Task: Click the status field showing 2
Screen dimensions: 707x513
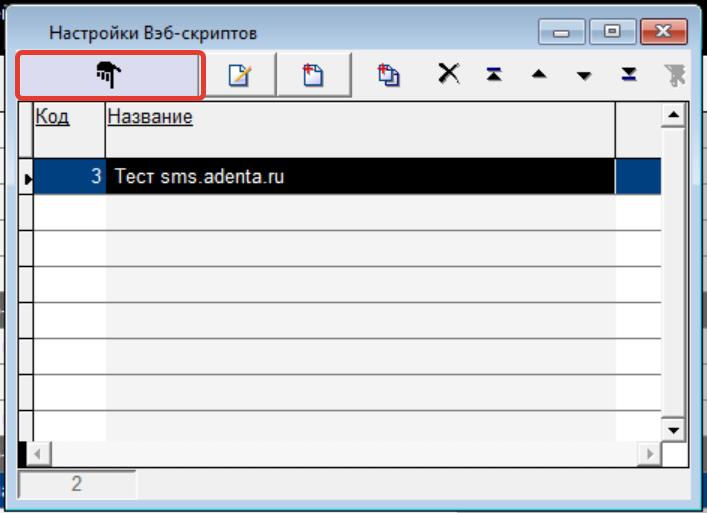Action: tap(77, 484)
